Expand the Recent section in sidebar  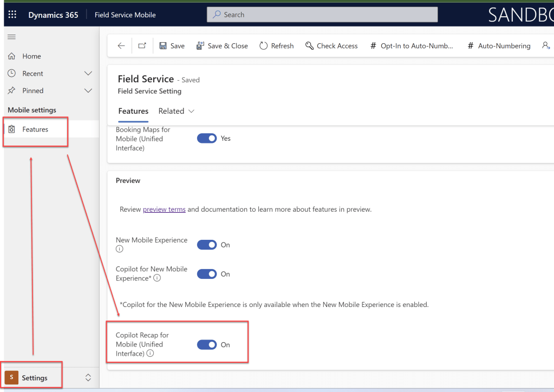tap(88, 74)
